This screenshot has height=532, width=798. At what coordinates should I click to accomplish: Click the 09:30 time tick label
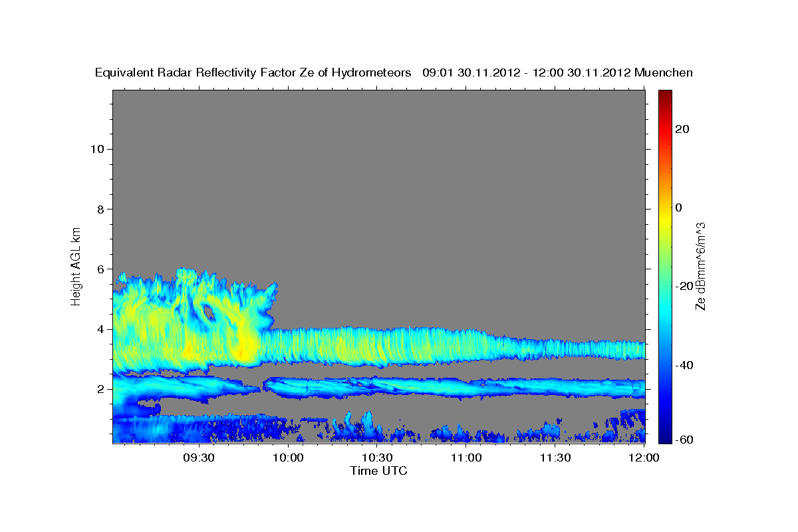coord(199,458)
